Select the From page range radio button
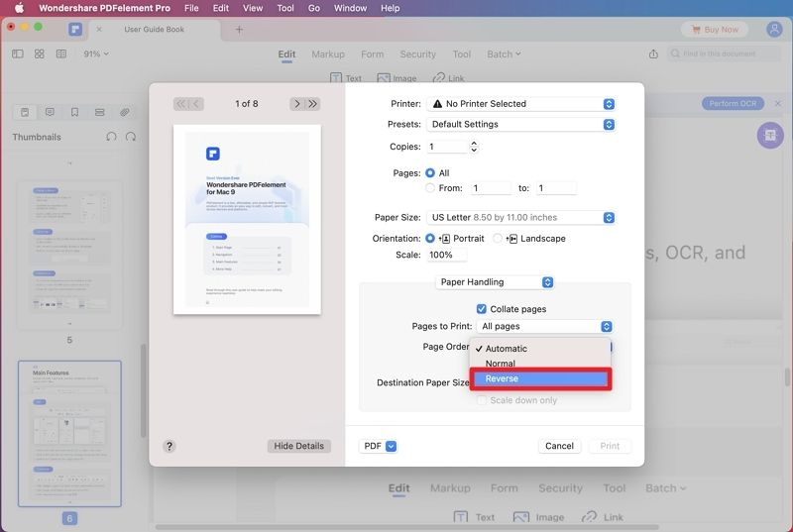The image size is (793, 532). pyautogui.click(x=430, y=188)
